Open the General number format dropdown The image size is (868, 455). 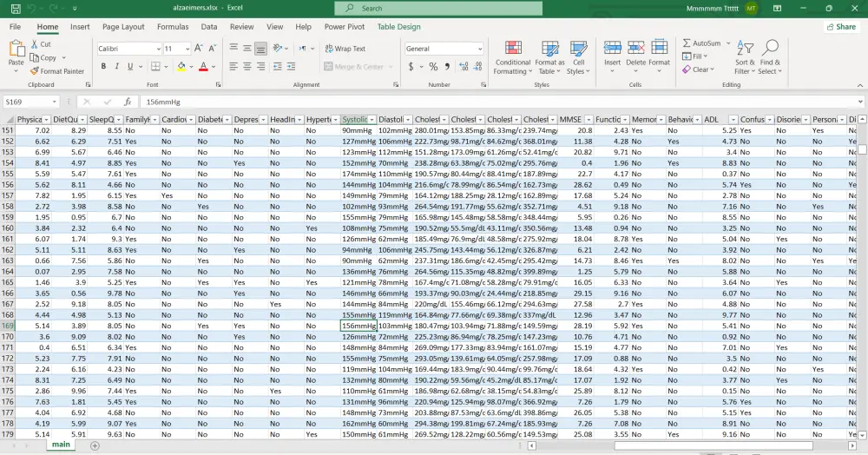[x=479, y=49]
